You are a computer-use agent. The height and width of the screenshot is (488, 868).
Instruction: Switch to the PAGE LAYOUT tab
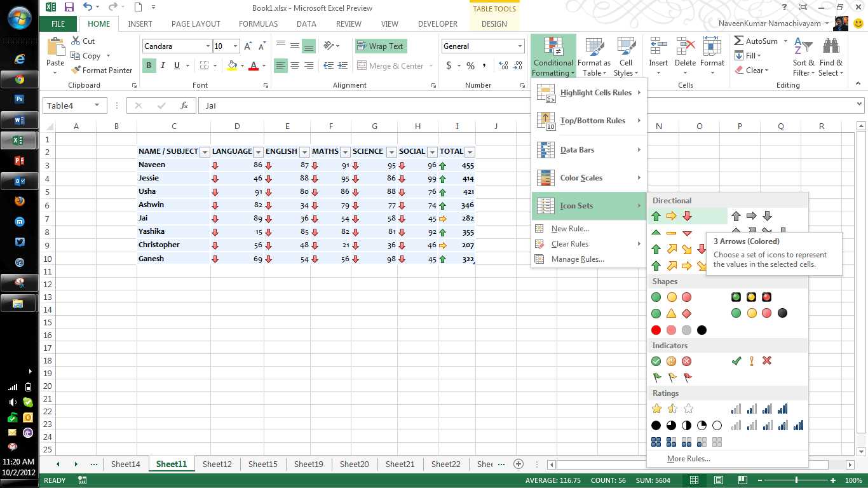[x=196, y=24]
